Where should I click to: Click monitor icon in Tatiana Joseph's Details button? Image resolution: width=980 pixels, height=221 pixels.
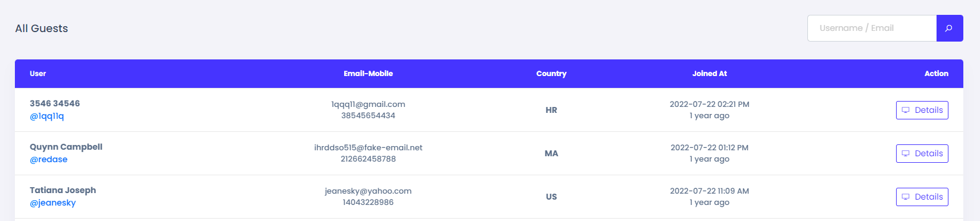coord(906,197)
